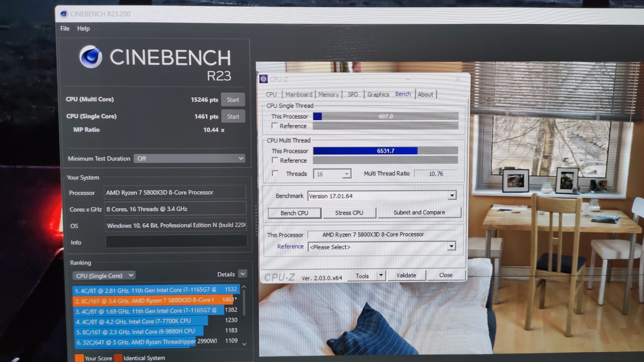Screen dimensions: 644x362
Task: Close the CPU-Z window
Action: tap(457, 79)
